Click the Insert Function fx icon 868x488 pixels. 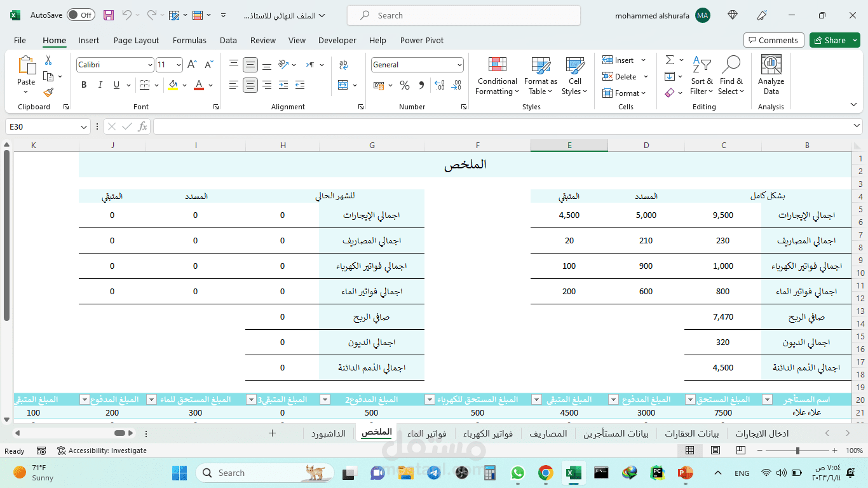click(x=142, y=126)
